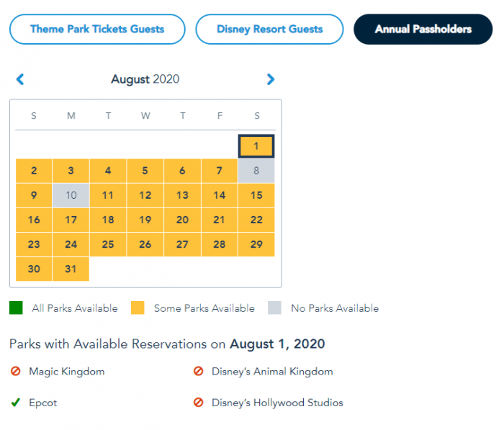The image size is (504, 430).
Task: Click the unavailable icon beside Disney's Hollywood Studios
Action: pos(198,403)
